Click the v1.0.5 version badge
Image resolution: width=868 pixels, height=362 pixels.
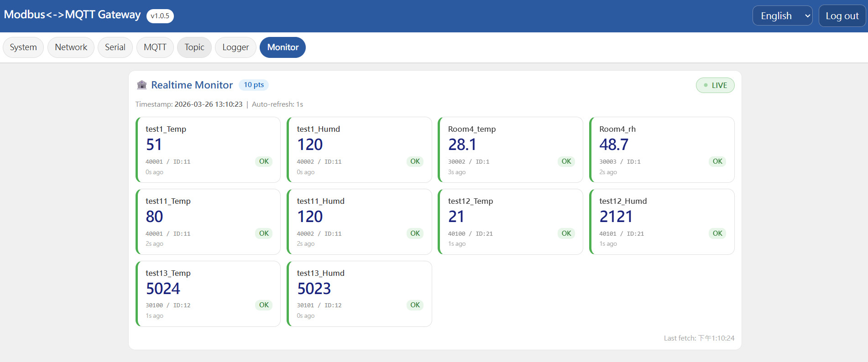[160, 16]
